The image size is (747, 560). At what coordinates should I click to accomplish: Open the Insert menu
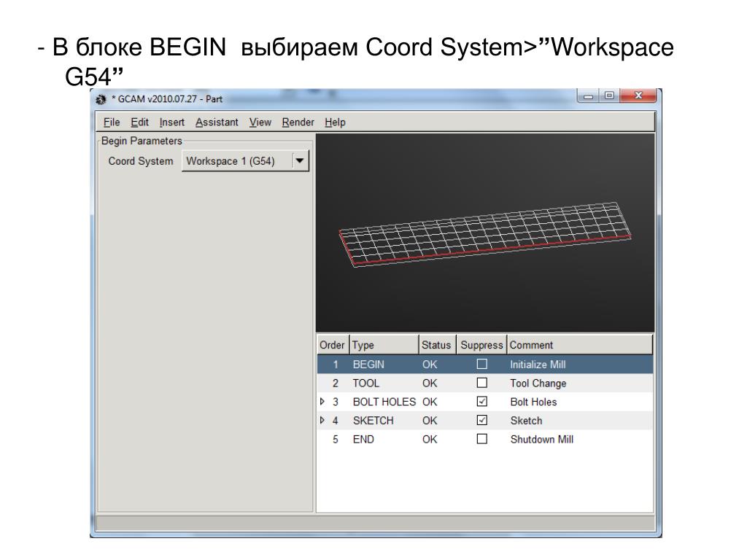pos(171,122)
